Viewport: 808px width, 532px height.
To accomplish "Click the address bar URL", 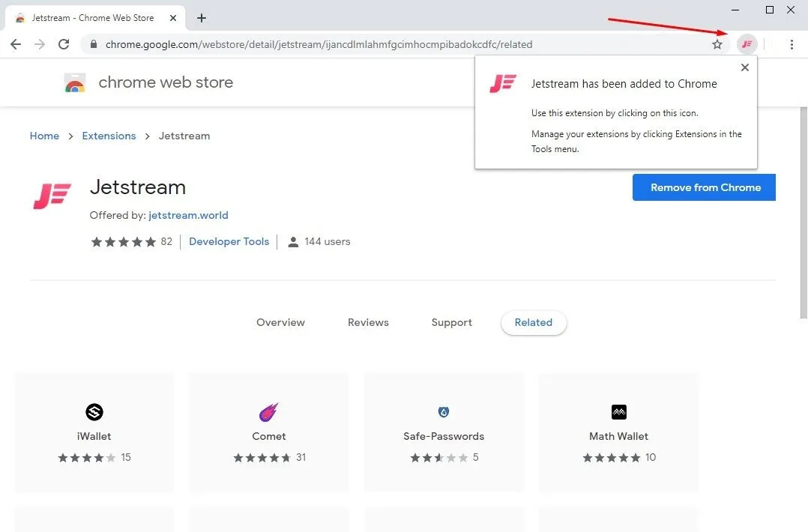I will tap(319, 44).
